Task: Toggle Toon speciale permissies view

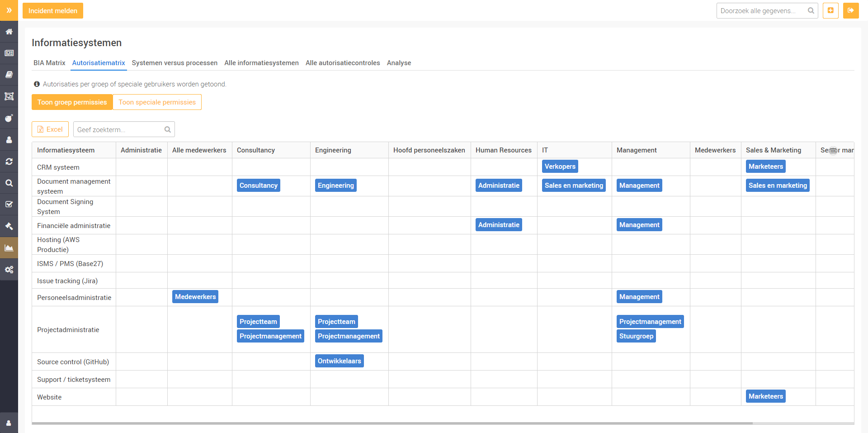Action: (x=157, y=102)
